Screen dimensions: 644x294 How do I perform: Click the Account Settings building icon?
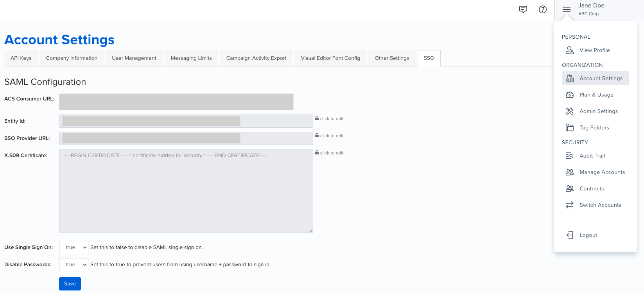(x=570, y=78)
